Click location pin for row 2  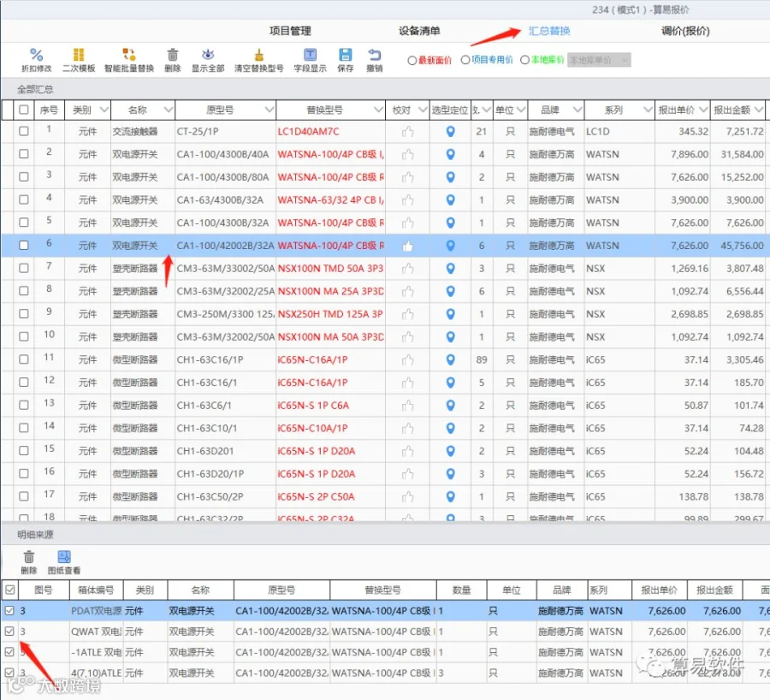450,154
